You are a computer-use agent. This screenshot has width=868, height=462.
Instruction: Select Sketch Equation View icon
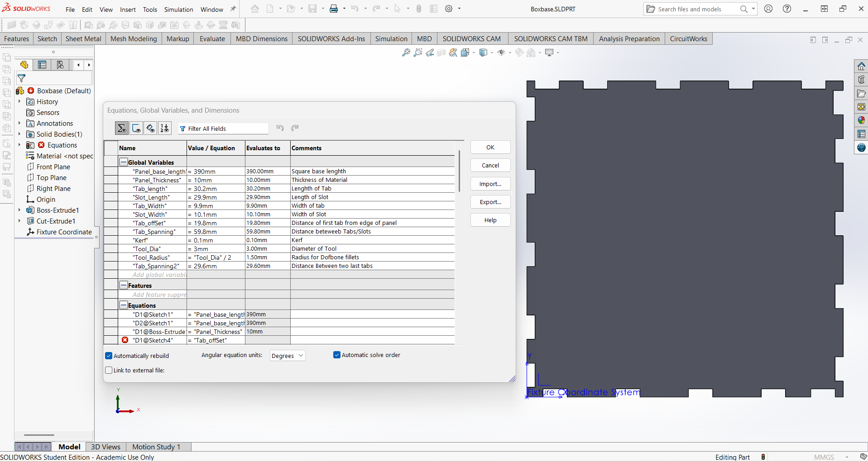tap(136, 129)
